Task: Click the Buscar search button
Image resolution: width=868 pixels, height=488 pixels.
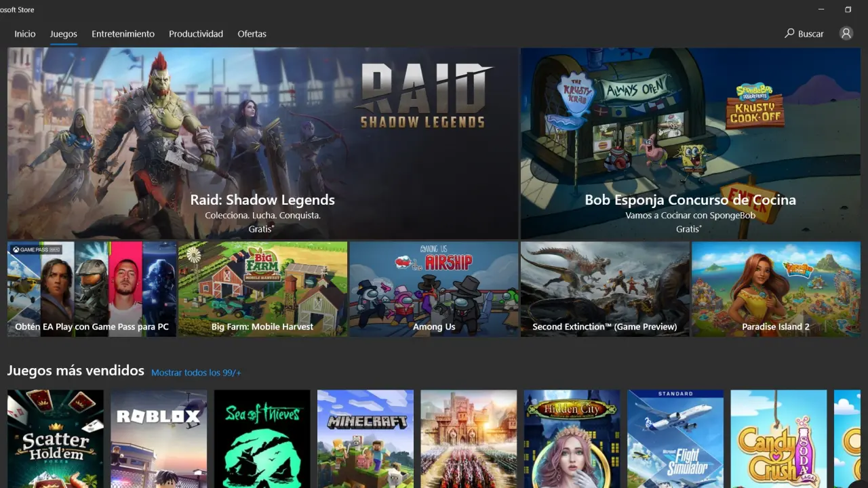Action: point(804,33)
